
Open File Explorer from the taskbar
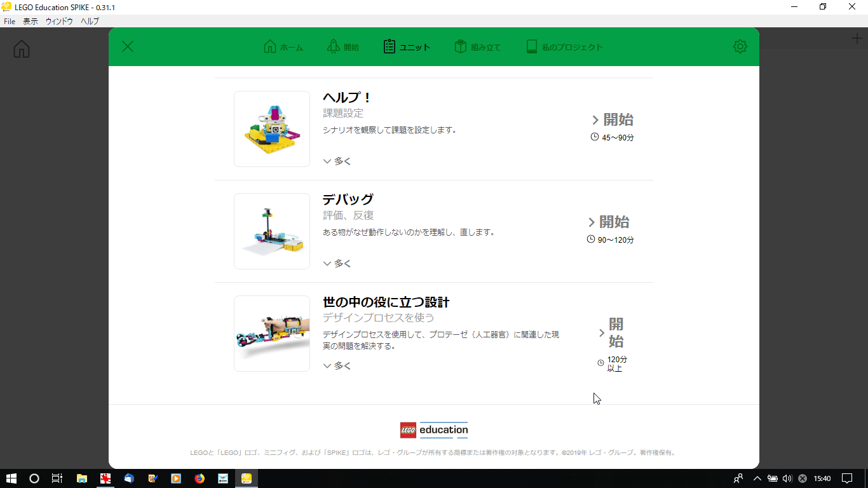[x=82, y=478]
